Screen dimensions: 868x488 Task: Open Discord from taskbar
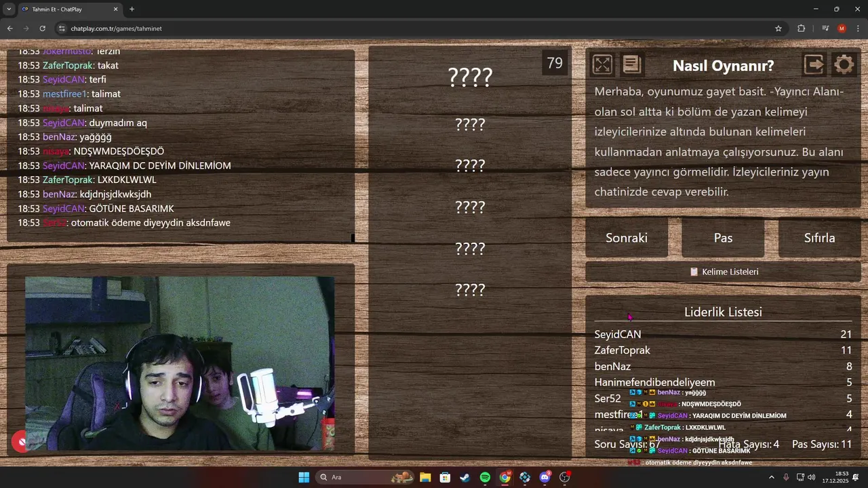point(545,477)
